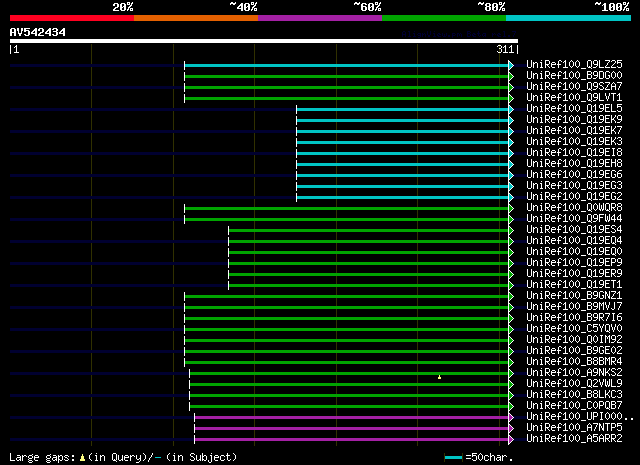Click the UniRef100_B9GNZ1 text label
This screenshot has width=640, height=465.
click(x=574, y=295)
